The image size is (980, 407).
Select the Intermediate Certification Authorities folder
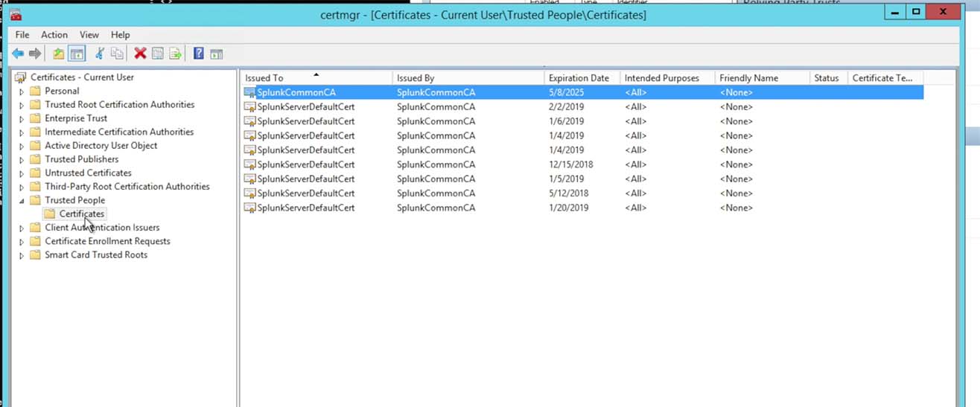(x=118, y=132)
